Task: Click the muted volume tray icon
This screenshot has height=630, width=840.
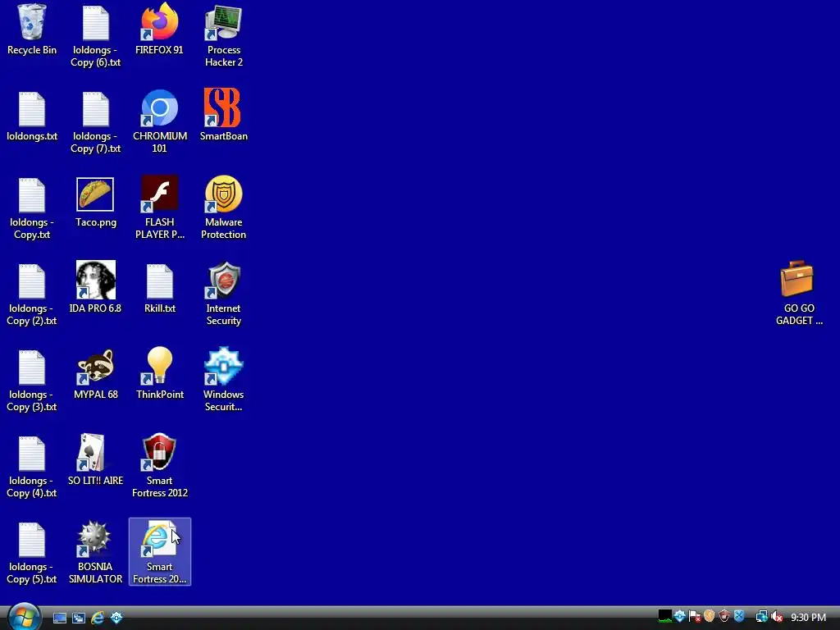Action: pyautogui.click(x=777, y=617)
